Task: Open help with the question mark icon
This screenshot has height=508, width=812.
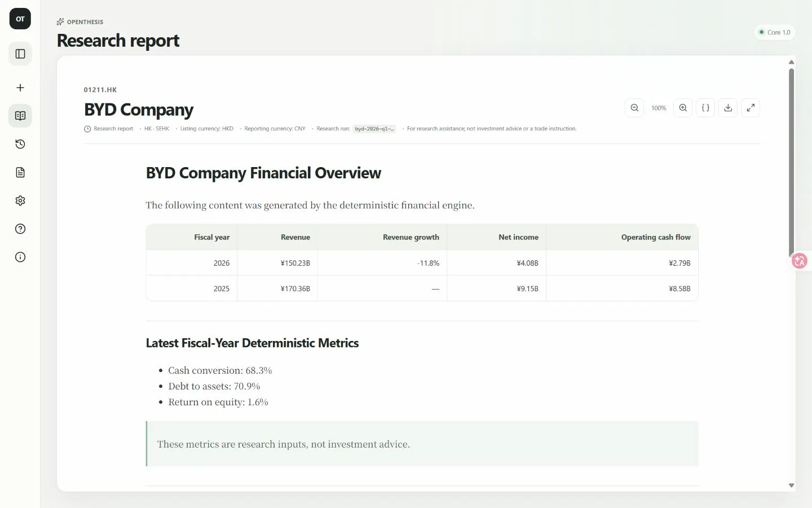Action: [x=20, y=229]
